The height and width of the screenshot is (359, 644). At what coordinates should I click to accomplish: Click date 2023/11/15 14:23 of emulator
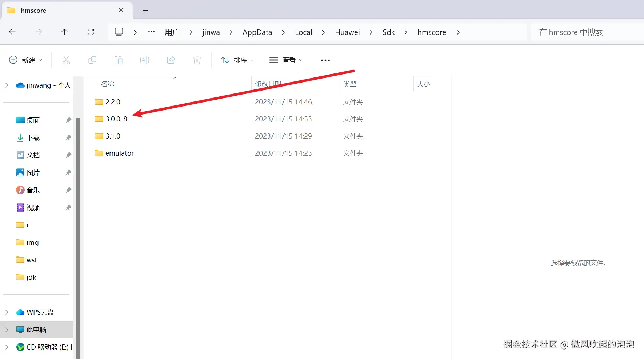(283, 153)
